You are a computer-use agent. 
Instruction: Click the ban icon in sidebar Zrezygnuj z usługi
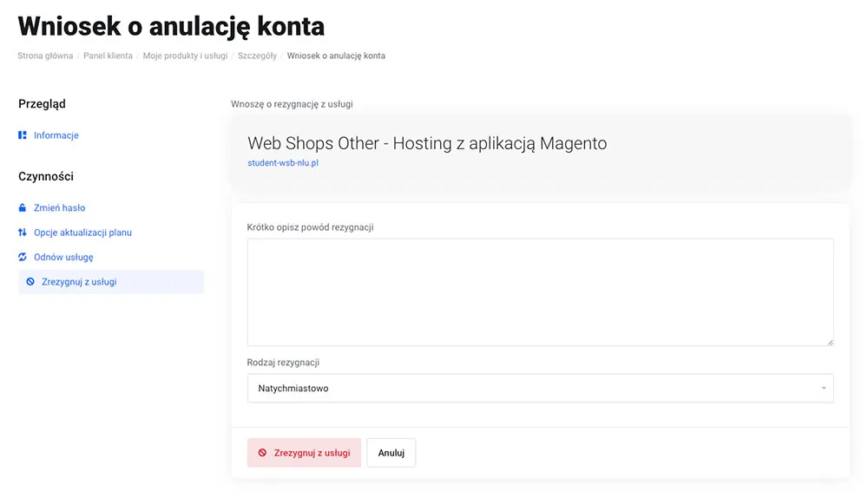[30, 282]
